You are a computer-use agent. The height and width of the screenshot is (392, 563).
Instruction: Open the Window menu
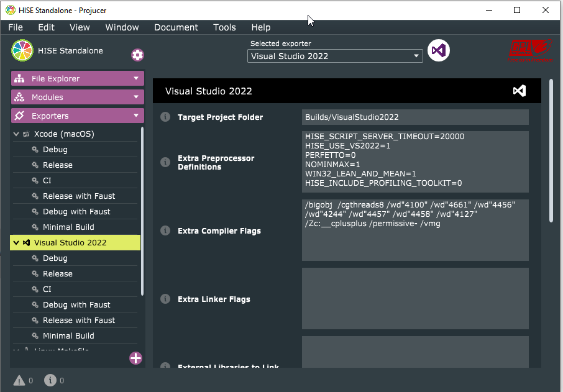(x=122, y=27)
